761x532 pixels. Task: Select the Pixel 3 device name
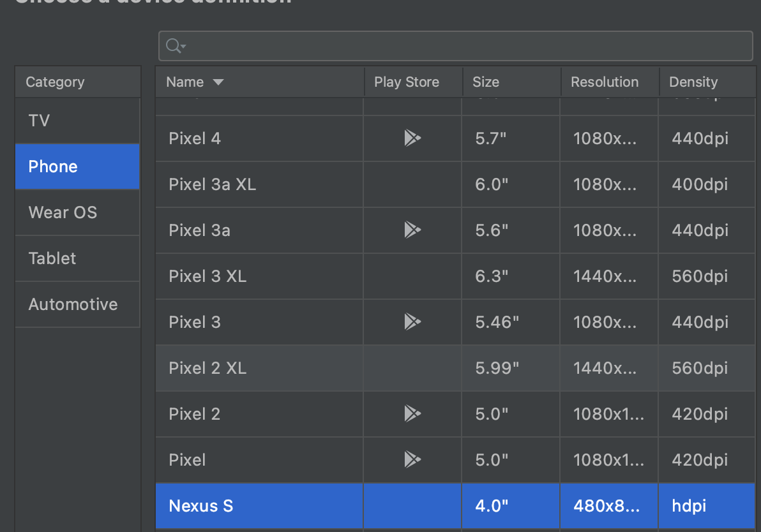(x=195, y=322)
